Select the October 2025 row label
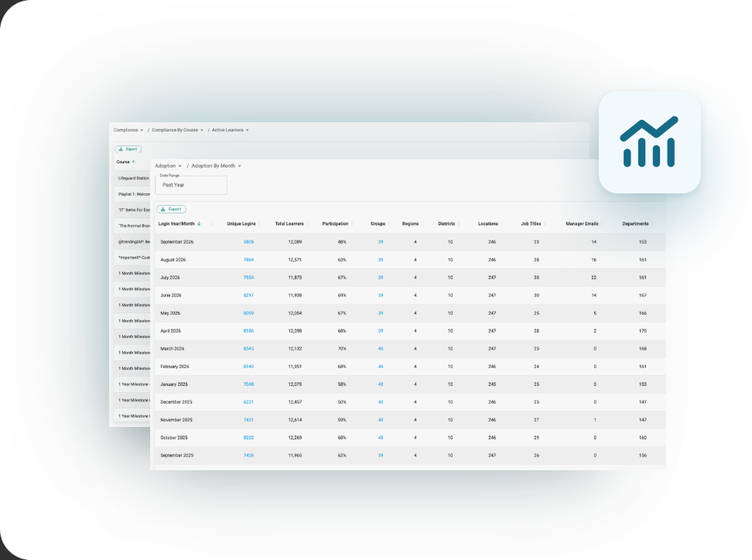This screenshot has height=560, width=752. 174,437
